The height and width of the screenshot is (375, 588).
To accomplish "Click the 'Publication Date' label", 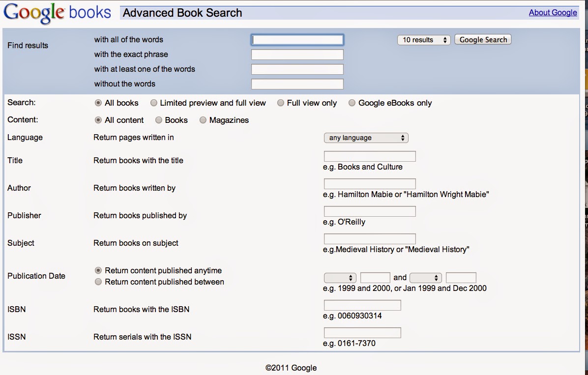I will (36, 276).
